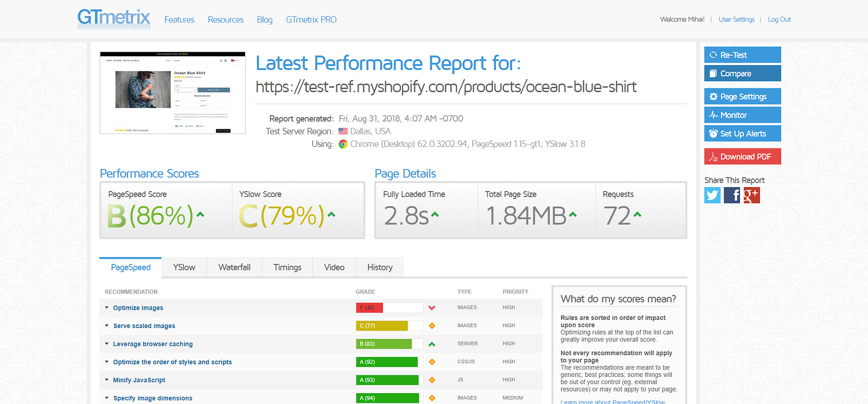The image size is (868, 404).
Task: Click Set Up Alerts
Action: point(742,133)
